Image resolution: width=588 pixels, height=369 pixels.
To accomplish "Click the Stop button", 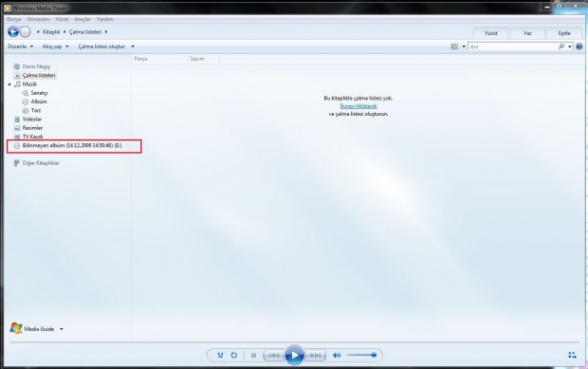I will (253, 355).
